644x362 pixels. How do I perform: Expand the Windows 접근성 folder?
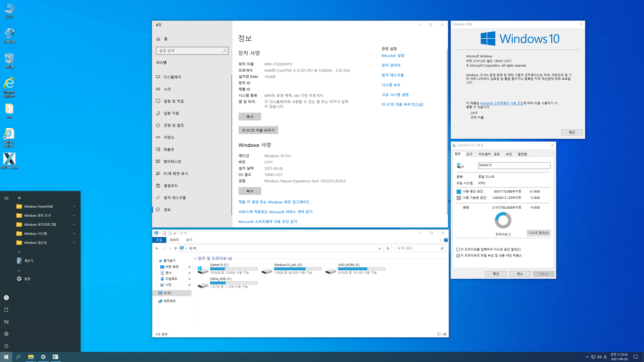pos(46,243)
